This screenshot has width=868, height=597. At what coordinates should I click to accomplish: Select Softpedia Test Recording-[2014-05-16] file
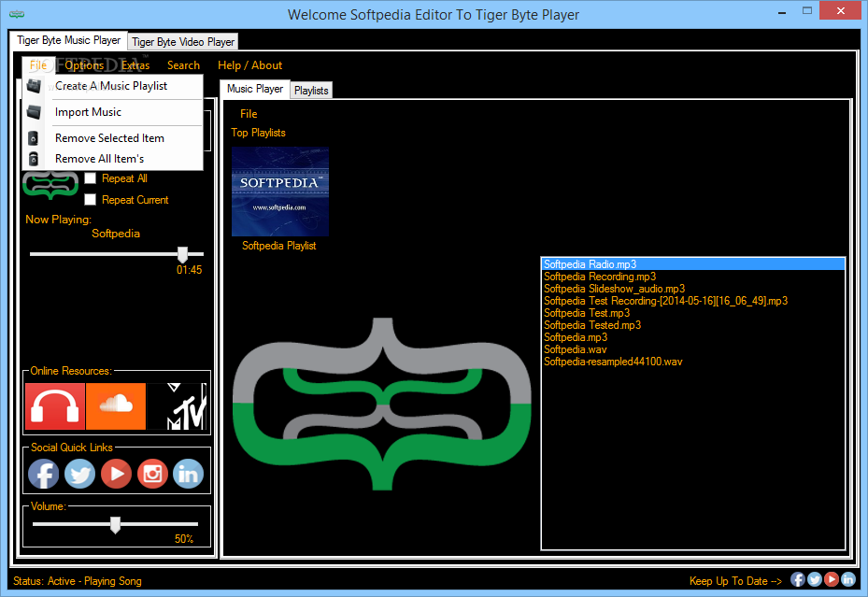693,301
